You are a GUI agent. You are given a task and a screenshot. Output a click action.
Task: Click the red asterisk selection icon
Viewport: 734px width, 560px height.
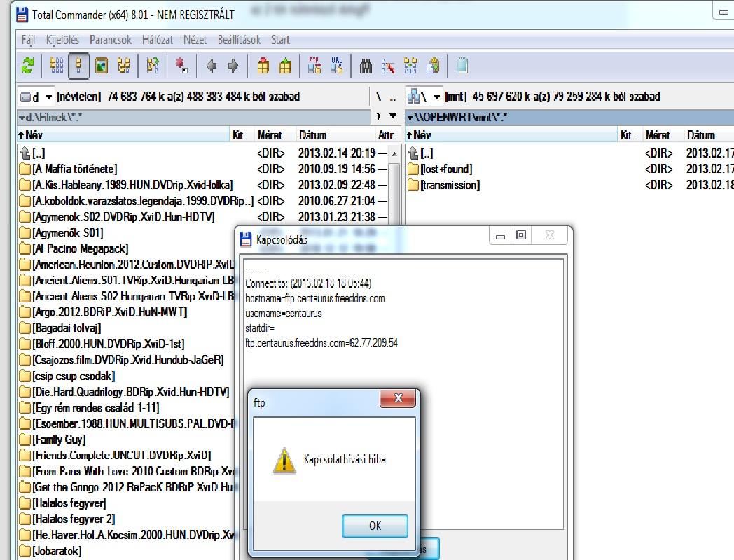click(181, 66)
